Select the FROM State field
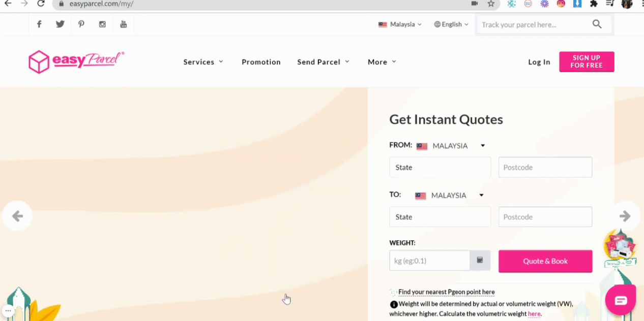The image size is (644, 321). 440,167
